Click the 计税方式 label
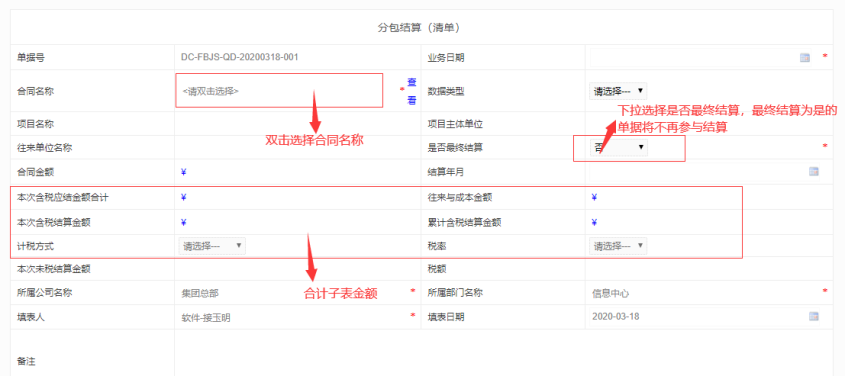Screen dimensions: 846x377 point(36,246)
